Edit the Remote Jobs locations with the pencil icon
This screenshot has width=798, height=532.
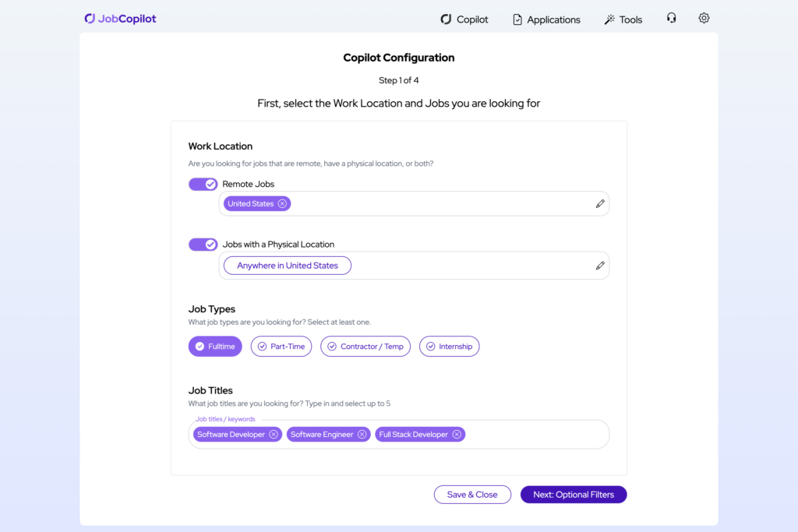[x=600, y=203]
